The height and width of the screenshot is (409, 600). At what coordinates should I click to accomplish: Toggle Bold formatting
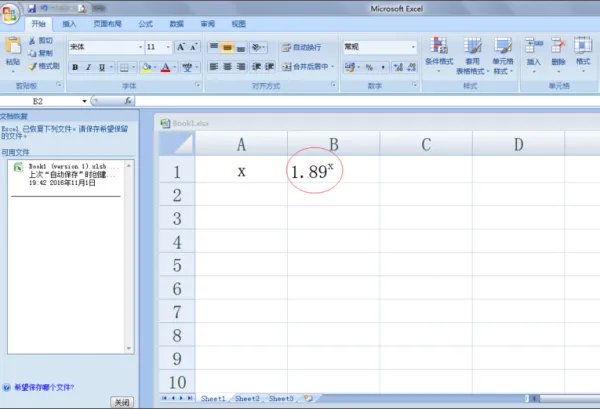(x=75, y=67)
